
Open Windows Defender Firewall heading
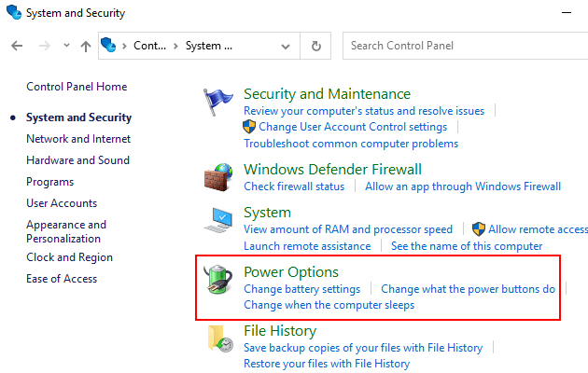pyautogui.click(x=332, y=170)
